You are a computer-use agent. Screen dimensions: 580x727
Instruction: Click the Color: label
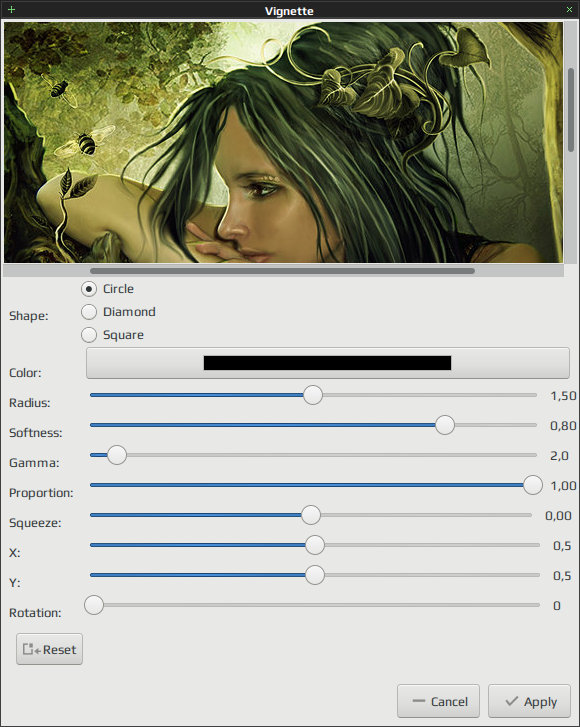[25, 373]
